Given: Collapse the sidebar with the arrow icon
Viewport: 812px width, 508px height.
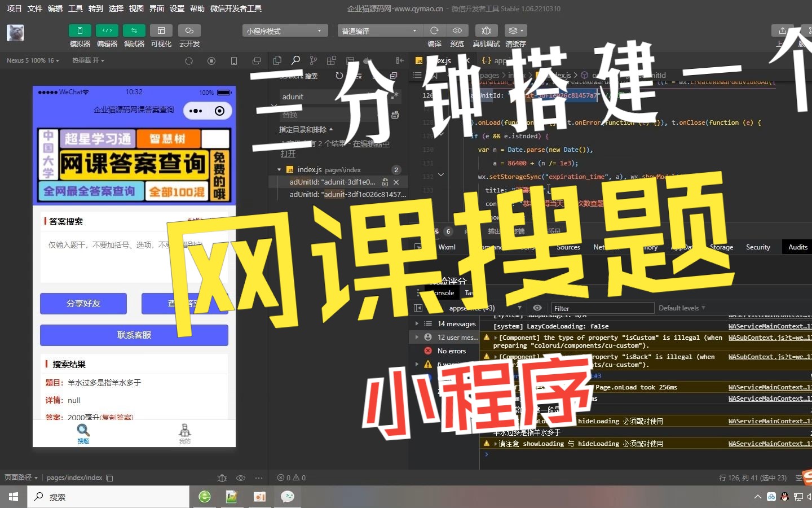Looking at the screenshot, I should (400, 60).
